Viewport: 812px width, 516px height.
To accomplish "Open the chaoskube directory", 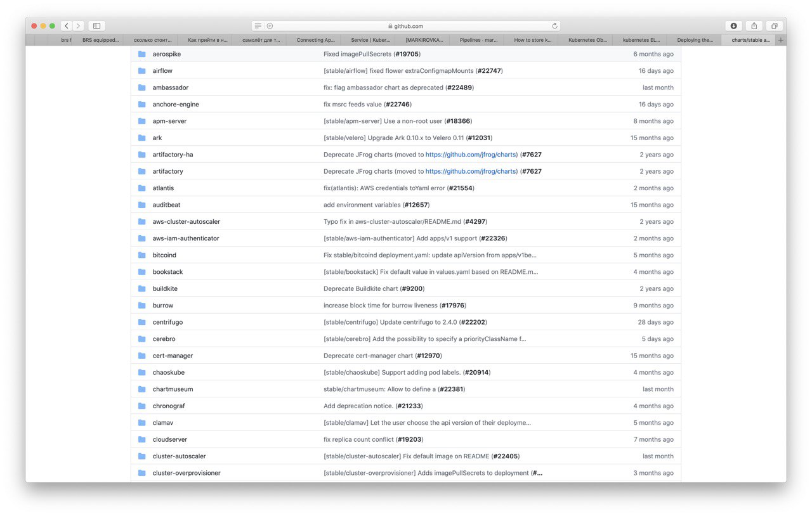I will [169, 373].
